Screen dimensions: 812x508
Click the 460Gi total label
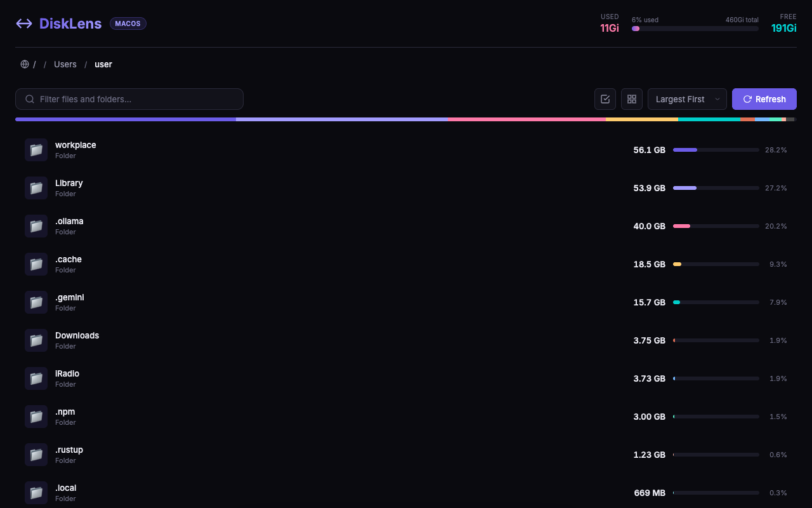tap(742, 20)
